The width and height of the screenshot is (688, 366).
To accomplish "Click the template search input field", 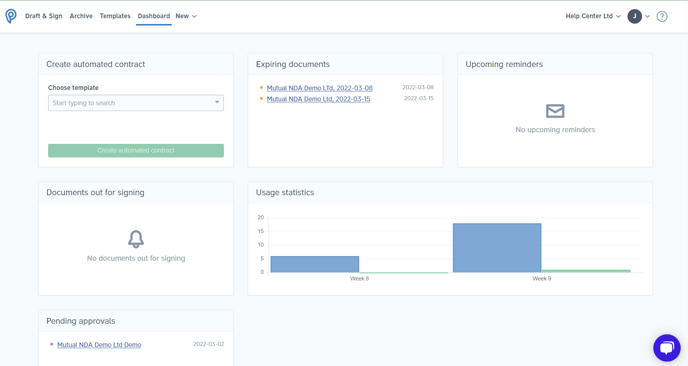I will (136, 103).
